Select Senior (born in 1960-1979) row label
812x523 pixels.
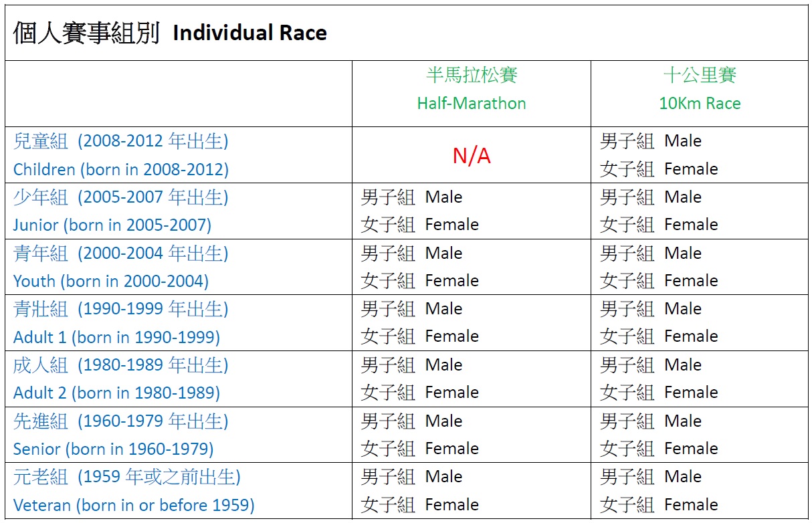pyautogui.click(x=114, y=449)
